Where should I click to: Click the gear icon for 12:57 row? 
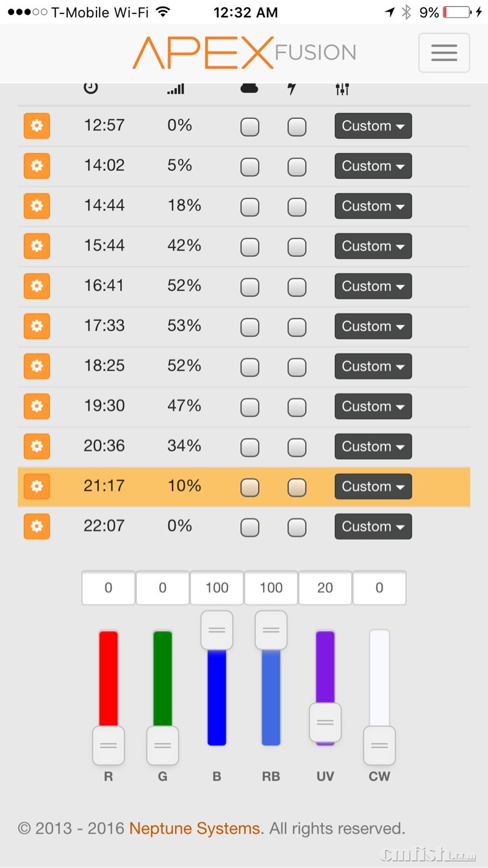[x=37, y=126]
